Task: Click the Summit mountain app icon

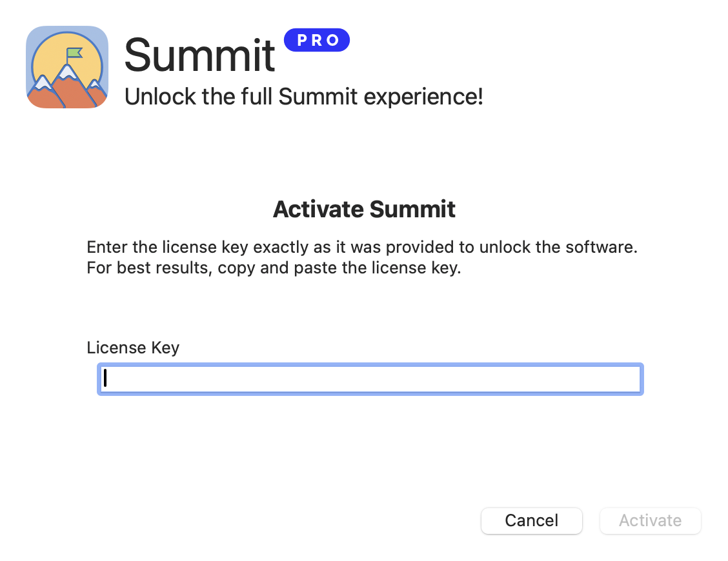Action: tap(66, 66)
